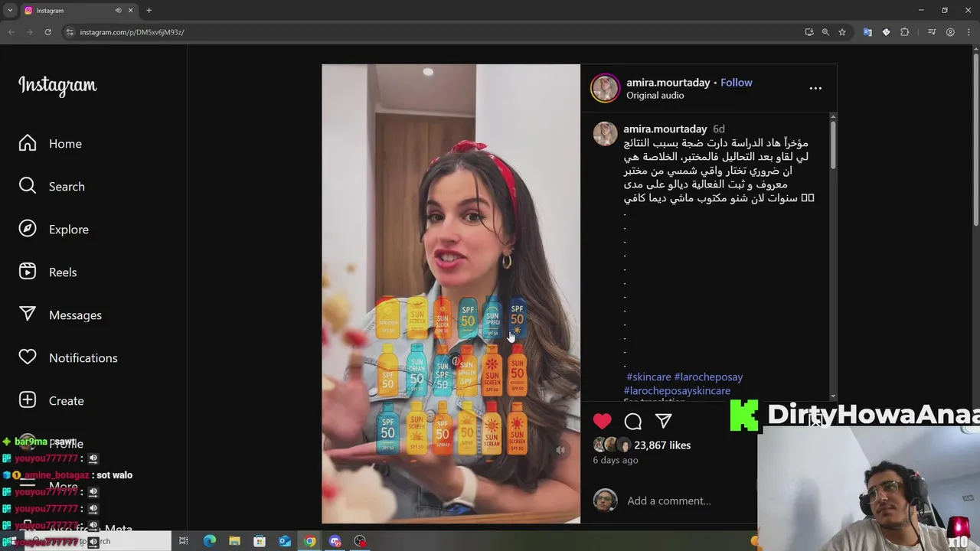980x551 pixels.
Task: Go to Reels in sidebar
Action: pos(47,272)
